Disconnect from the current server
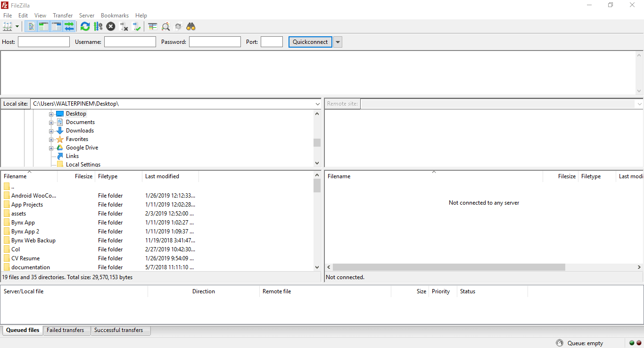The image size is (644, 348). pos(124,26)
